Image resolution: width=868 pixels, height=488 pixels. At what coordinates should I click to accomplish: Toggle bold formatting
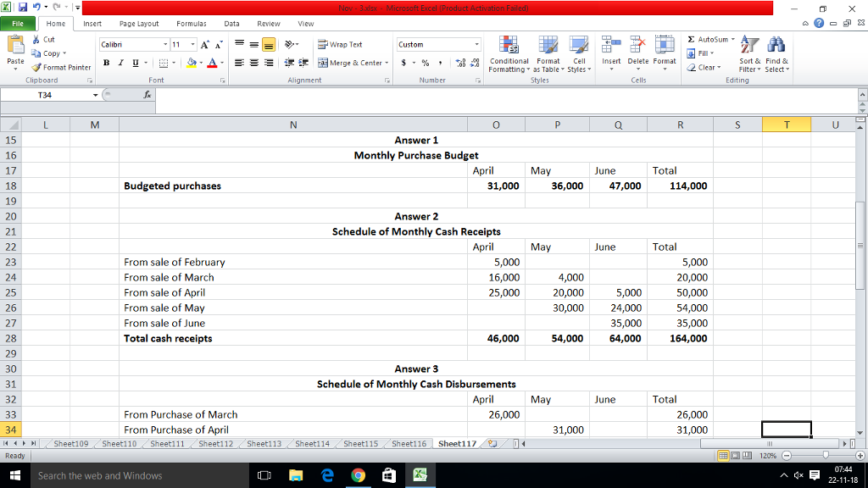coord(105,64)
